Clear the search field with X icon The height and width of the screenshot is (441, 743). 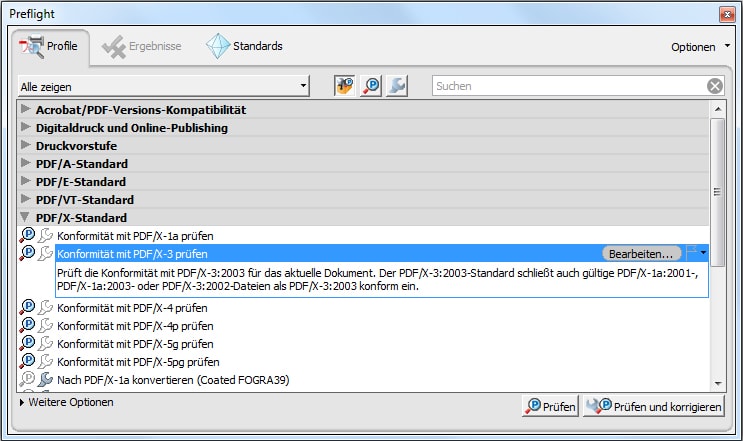pos(715,86)
